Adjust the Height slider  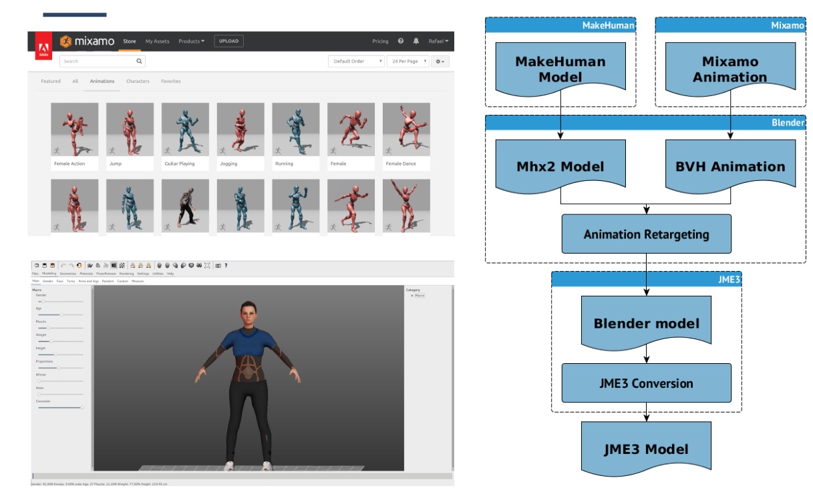click(60, 354)
